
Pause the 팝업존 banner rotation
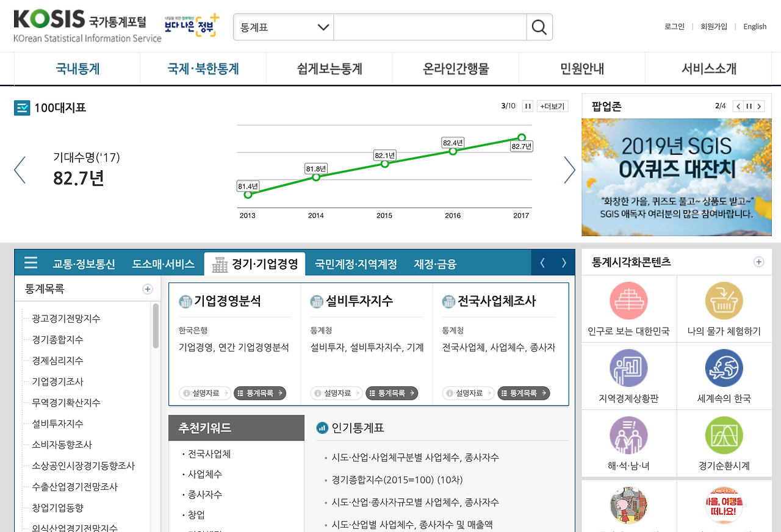click(x=749, y=106)
